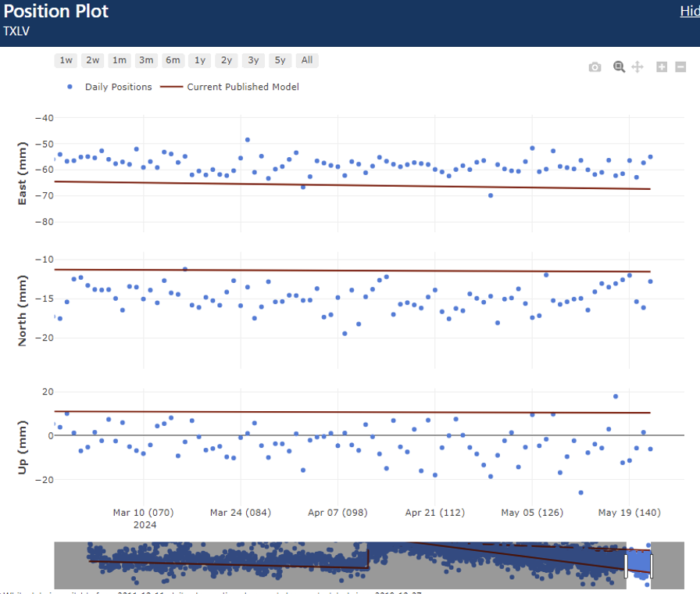
Task: Set time range to 1w
Action: pos(66,60)
